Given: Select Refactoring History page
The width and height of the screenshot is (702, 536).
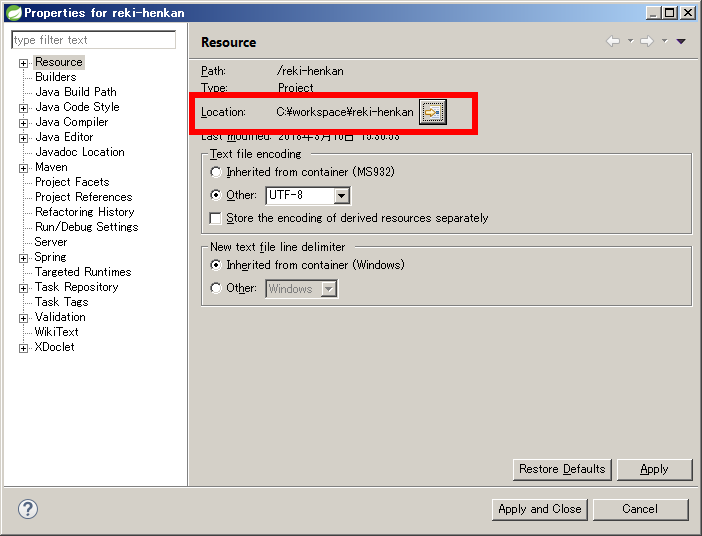Looking at the screenshot, I should [85, 212].
